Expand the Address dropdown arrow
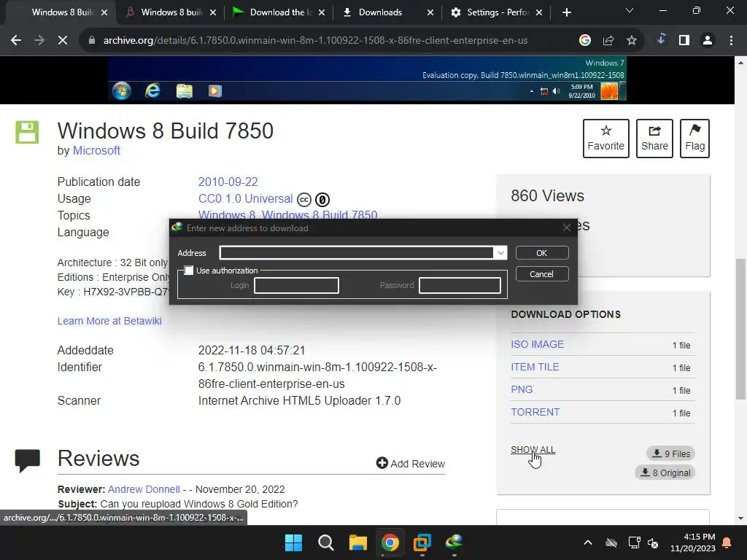 click(500, 253)
